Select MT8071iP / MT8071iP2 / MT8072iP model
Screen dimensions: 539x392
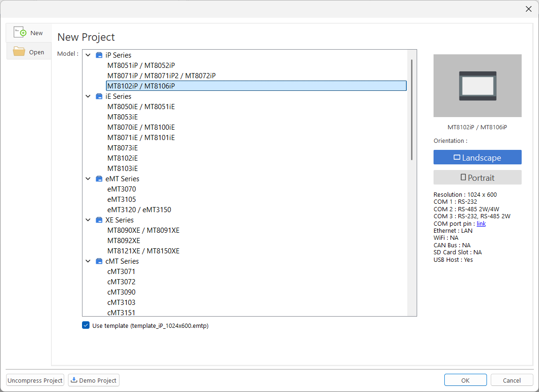pos(162,75)
